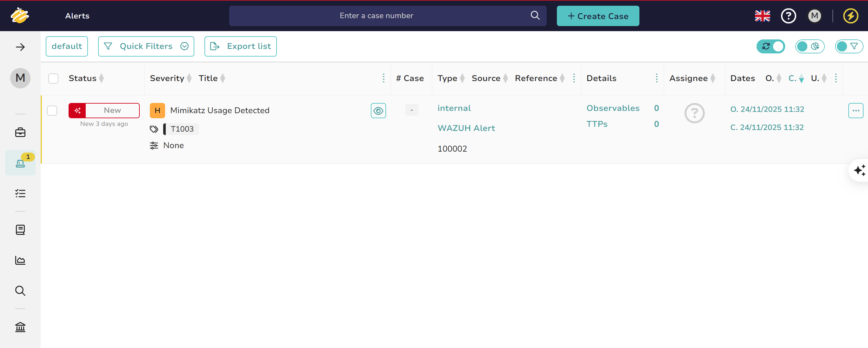
Task: Check the Mimikatz alert row checkbox
Action: [x=52, y=111]
